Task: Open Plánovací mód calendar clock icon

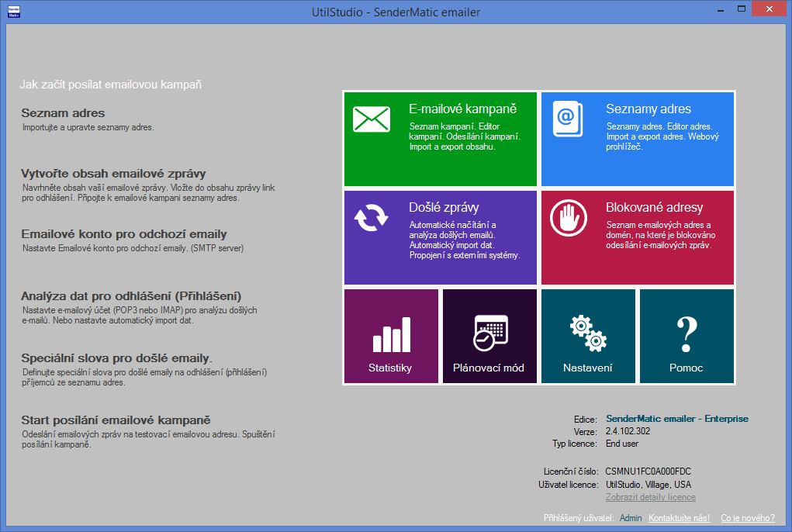Action: click(490, 333)
